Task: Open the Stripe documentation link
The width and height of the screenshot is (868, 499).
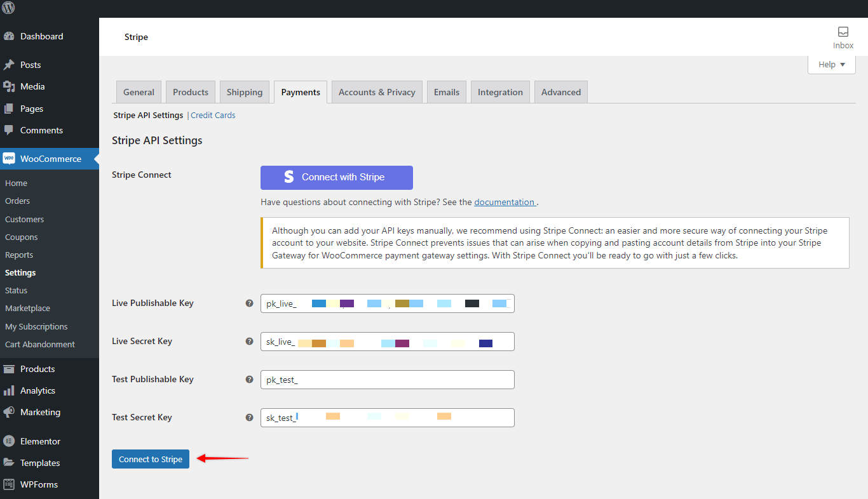Action: [505, 202]
